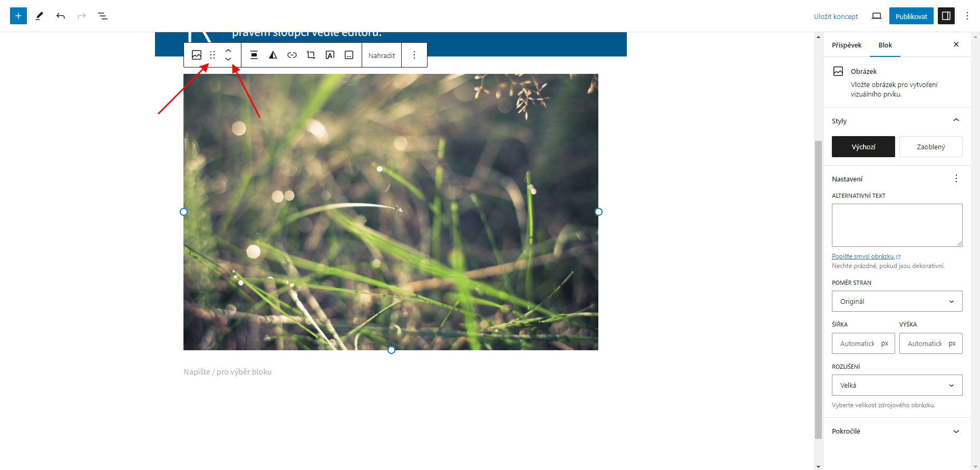Open the Rozlišení Velká dropdown
980x470 pixels.
(x=897, y=385)
